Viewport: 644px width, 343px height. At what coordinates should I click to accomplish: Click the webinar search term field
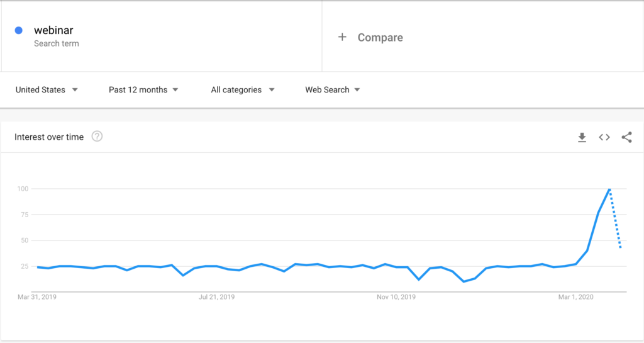tap(162, 36)
